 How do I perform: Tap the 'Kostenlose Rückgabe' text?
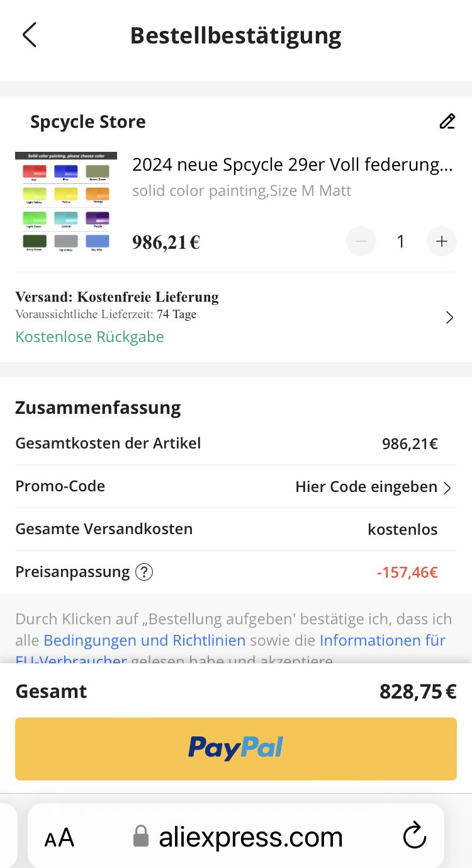pos(89,337)
